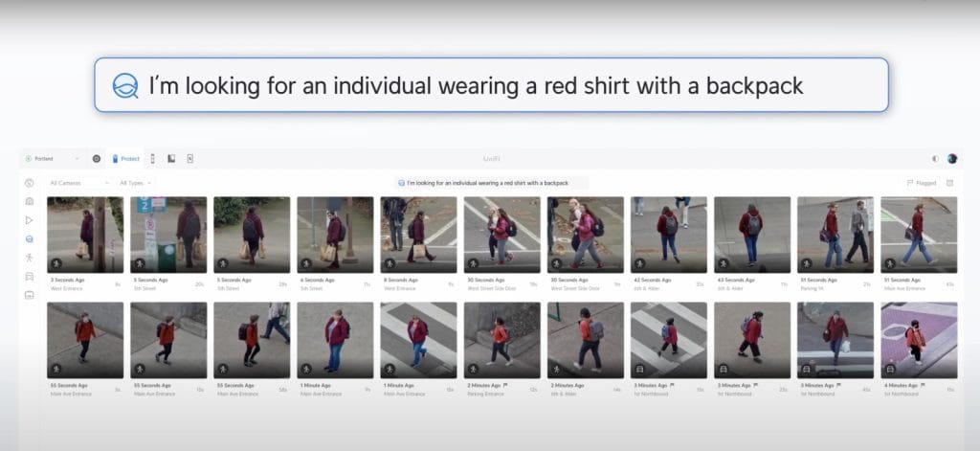Open the dark square app icon in top bar
Viewport: 980px width, 451px height.
(x=171, y=159)
